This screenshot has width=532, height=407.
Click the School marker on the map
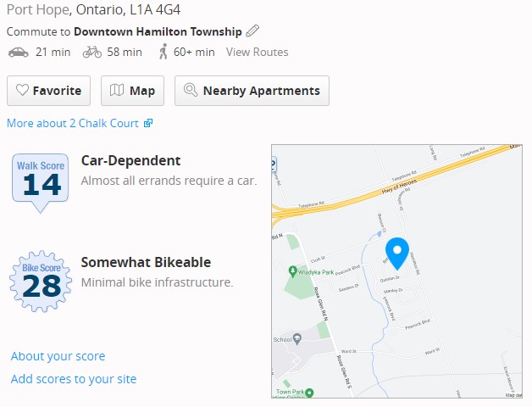[x=297, y=339]
